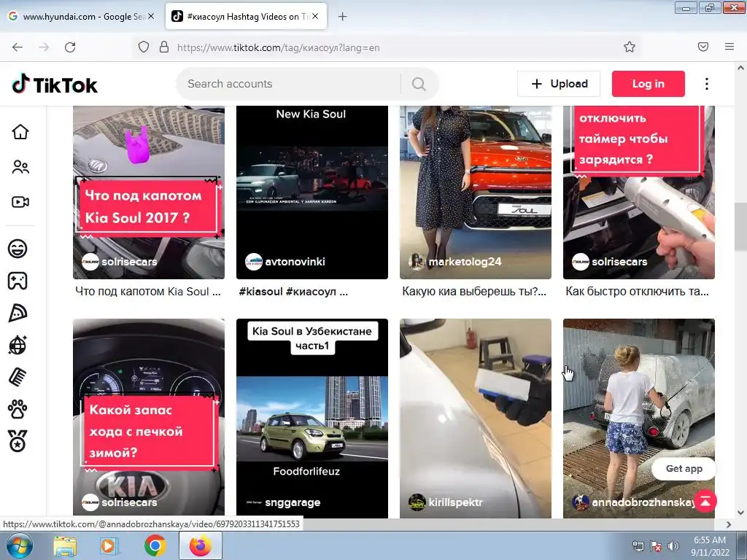Close the www.hyundai.com Google Search tab
Viewport: 747px width, 560px height.
pos(151,16)
